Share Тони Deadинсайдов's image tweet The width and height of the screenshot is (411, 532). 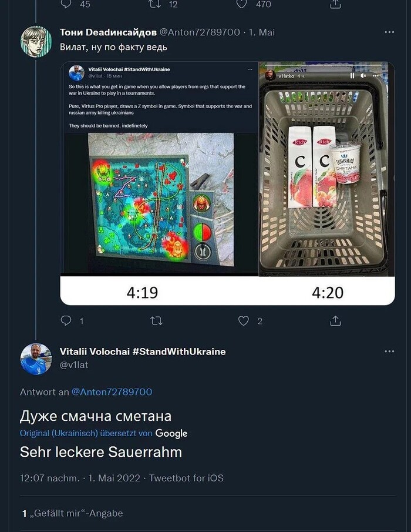(335, 321)
